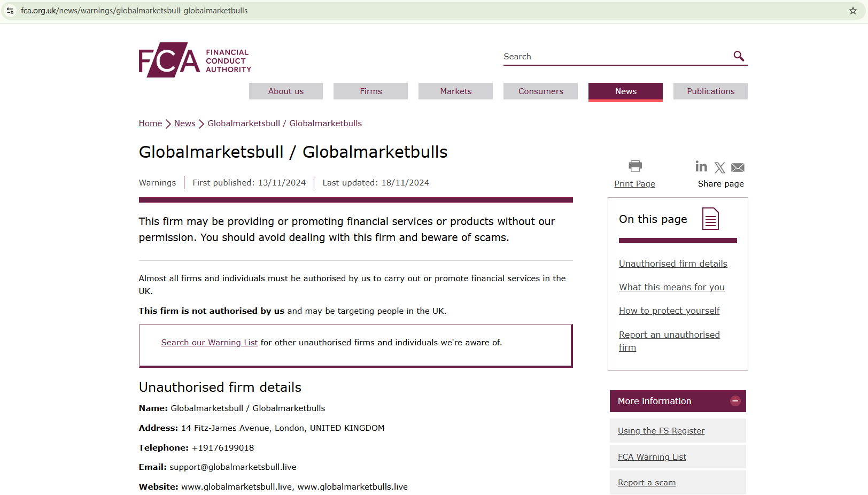Click the printer icon above Print Page
This screenshot has width=868, height=495.
(635, 166)
